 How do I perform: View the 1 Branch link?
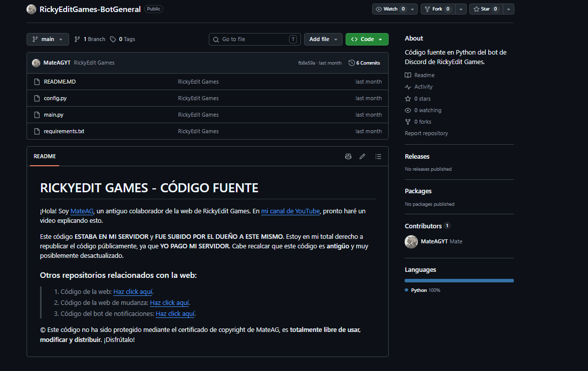click(x=90, y=40)
